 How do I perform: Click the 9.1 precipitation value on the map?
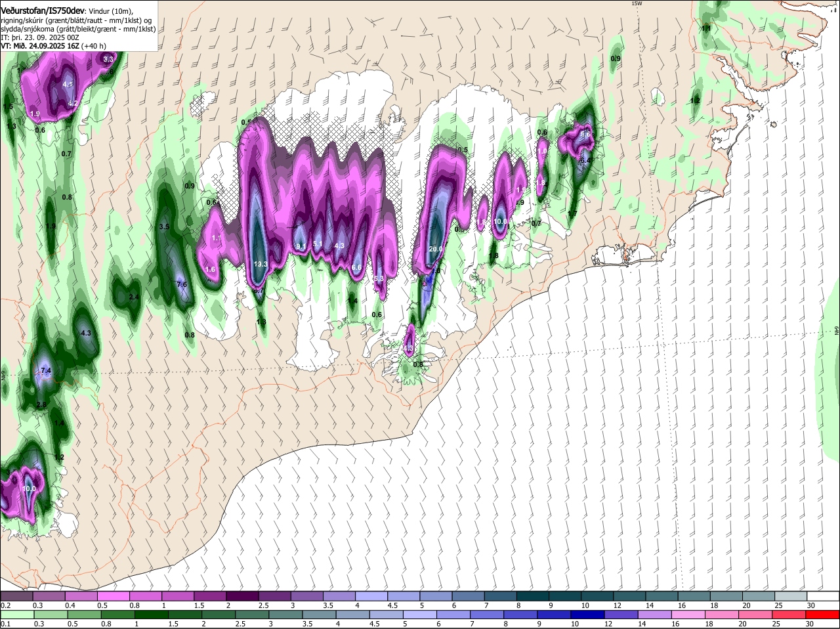tap(302, 246)
